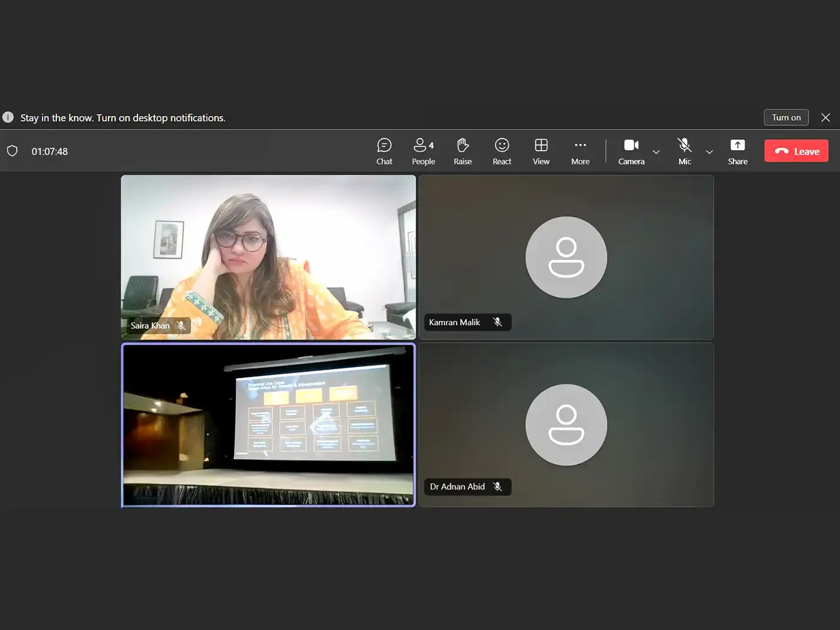The image size is (840, 630).
Task: Show the People participants list
Action: [x=423, y=151]
